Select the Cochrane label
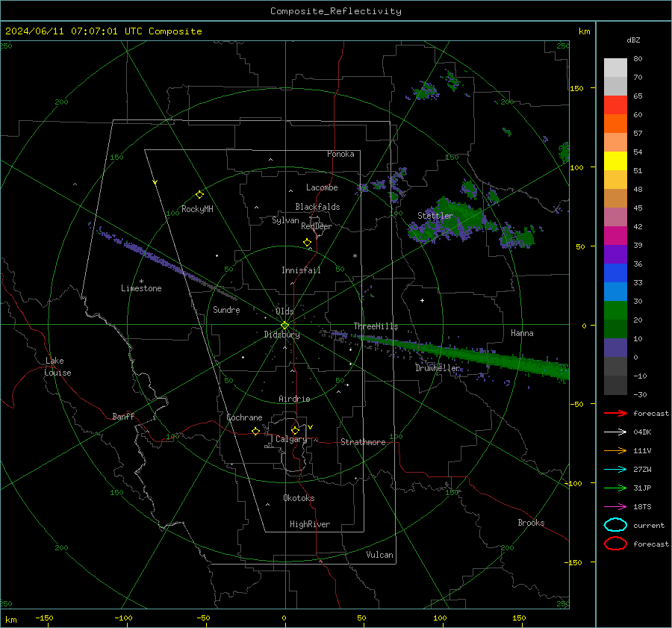Viewport: 672px width, 628px height. [244, 417]
